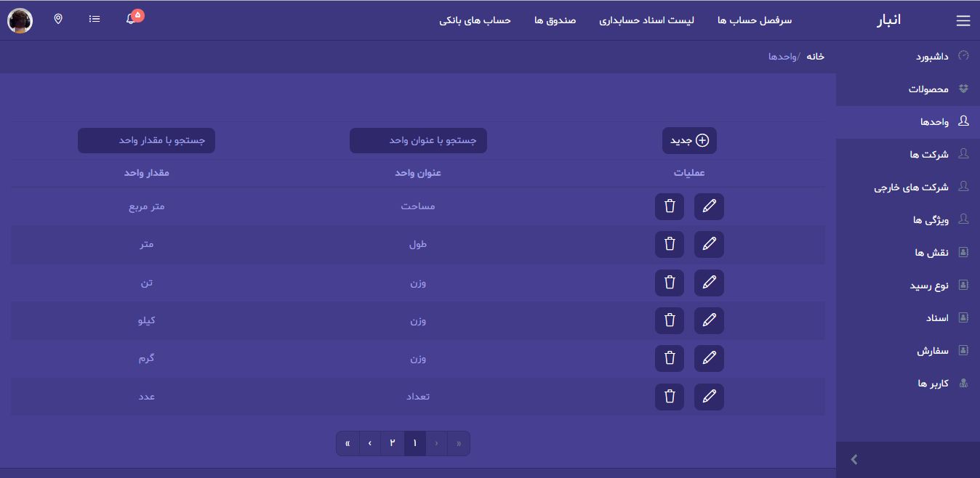980x478 pixels.
Task: Click the تن cell
Action: tap(147, 283)
